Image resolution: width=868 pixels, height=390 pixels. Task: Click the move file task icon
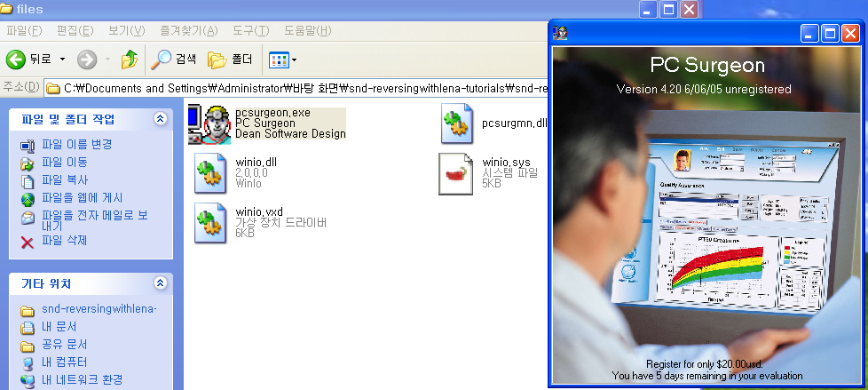tap(28, 164)
